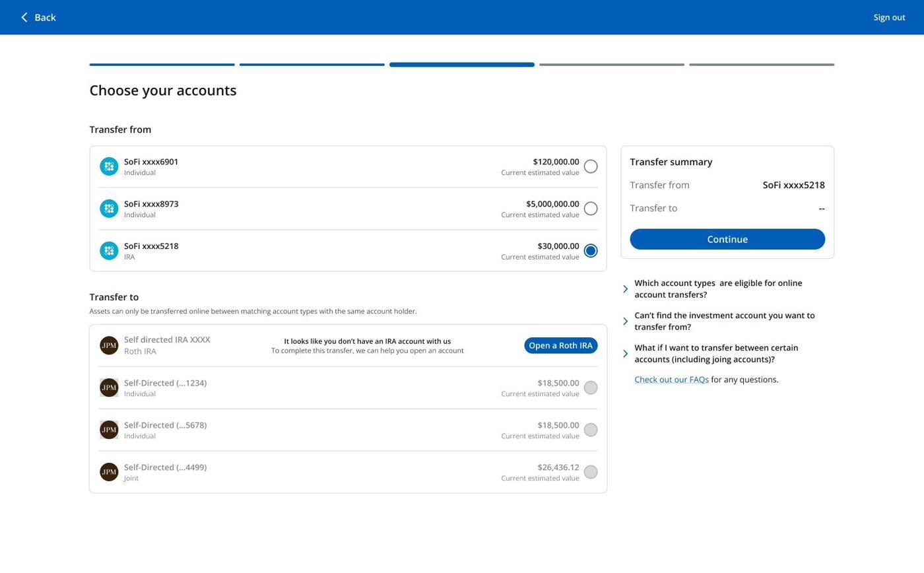
Task: Click the first progress step bar
Action: pyautogui.click(x=162, y=65)
